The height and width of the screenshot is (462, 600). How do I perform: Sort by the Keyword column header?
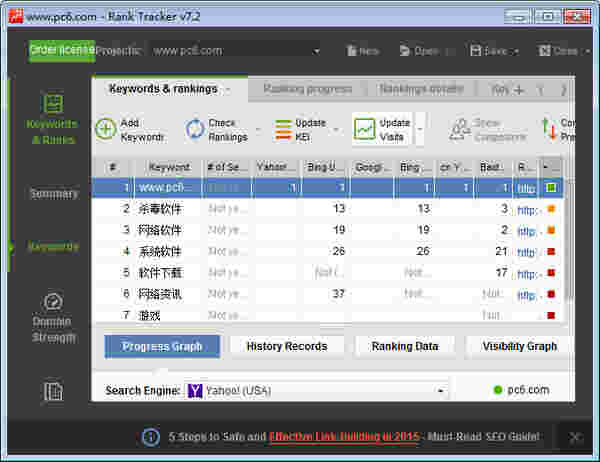coord(169,167)
